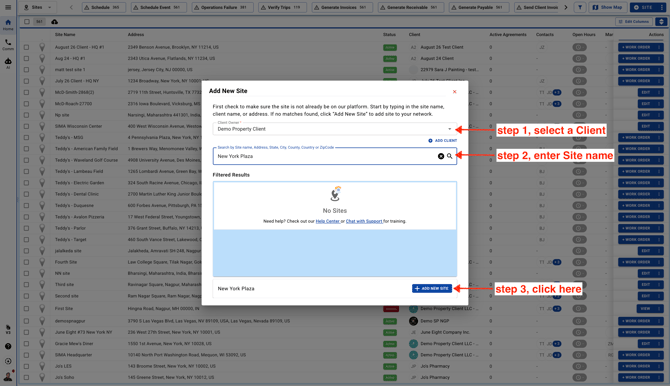Screen dimensions: 670x386
Task: Sort by Site Name column header
Action: click(65, 35)
